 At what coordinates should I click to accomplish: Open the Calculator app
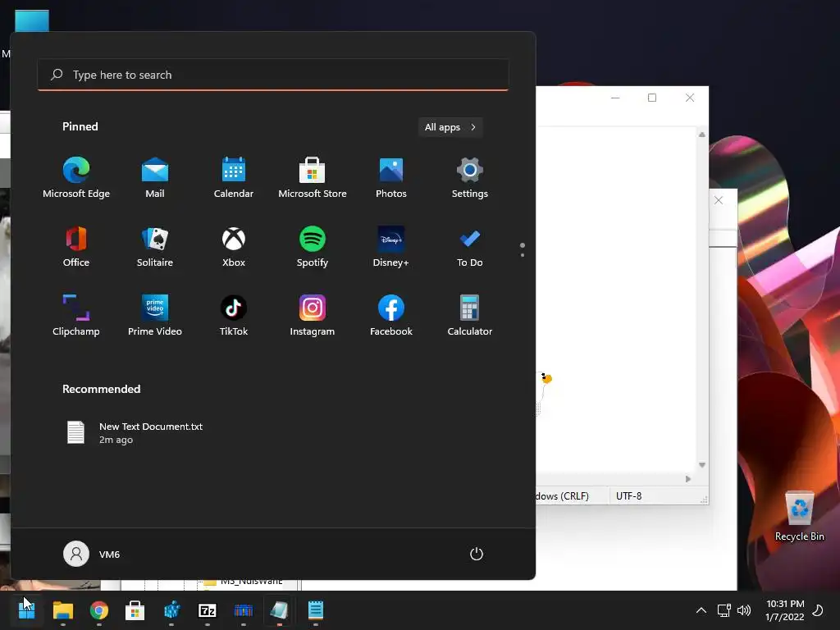pyautogui.click(x=470, y=316)
